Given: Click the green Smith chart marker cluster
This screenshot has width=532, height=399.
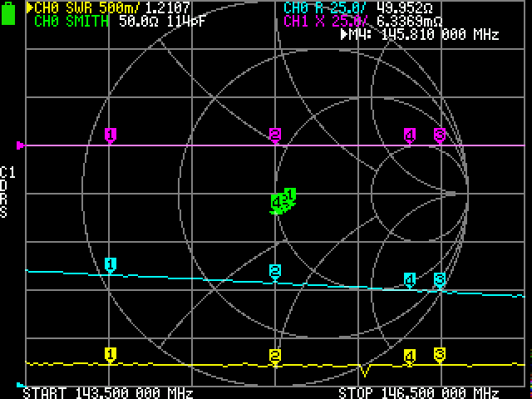Looking at the screenshot, I should pyautogui.click(x=283, y=200).
